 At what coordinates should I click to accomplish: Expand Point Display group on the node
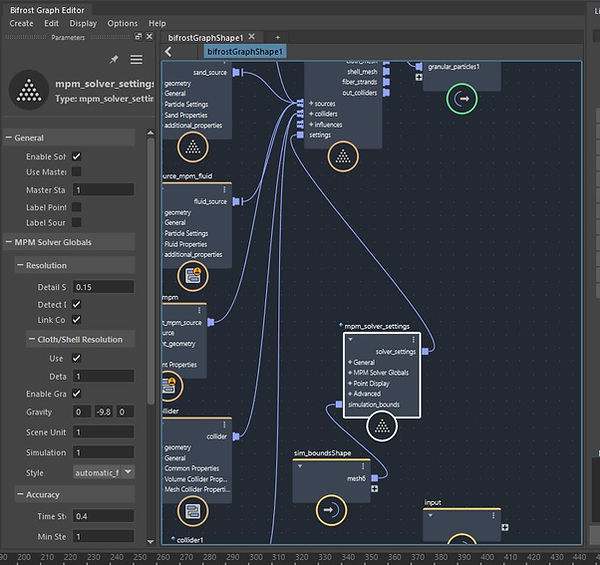click(350, 383)
